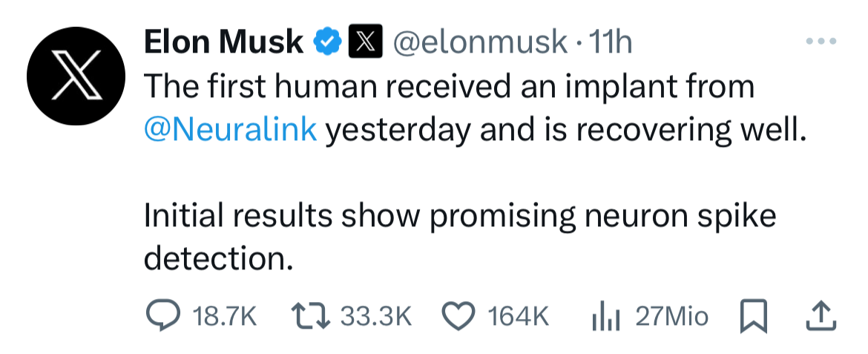The width and height of the screenshot is (868, 354).
Task: Open the three-dot more options menu
Action: coord(821,41)
